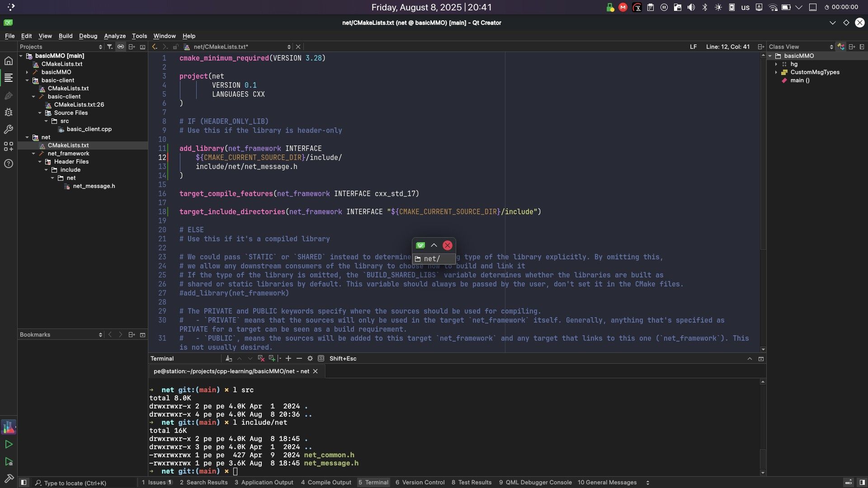Image resolution: width=868 pixels, height=488 pixels.
Task: Open the Bookmarks view selector dropdown
Action: [x=61, y=335]
